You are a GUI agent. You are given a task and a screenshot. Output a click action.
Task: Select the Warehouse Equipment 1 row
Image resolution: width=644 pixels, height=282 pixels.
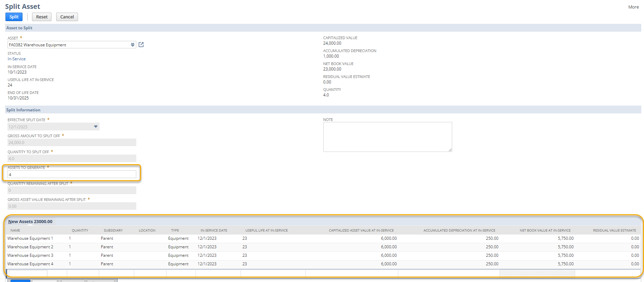[30, 238]
